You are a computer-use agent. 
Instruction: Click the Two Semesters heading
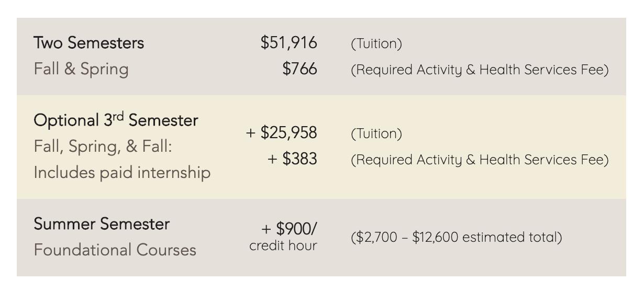pos(88,43)
